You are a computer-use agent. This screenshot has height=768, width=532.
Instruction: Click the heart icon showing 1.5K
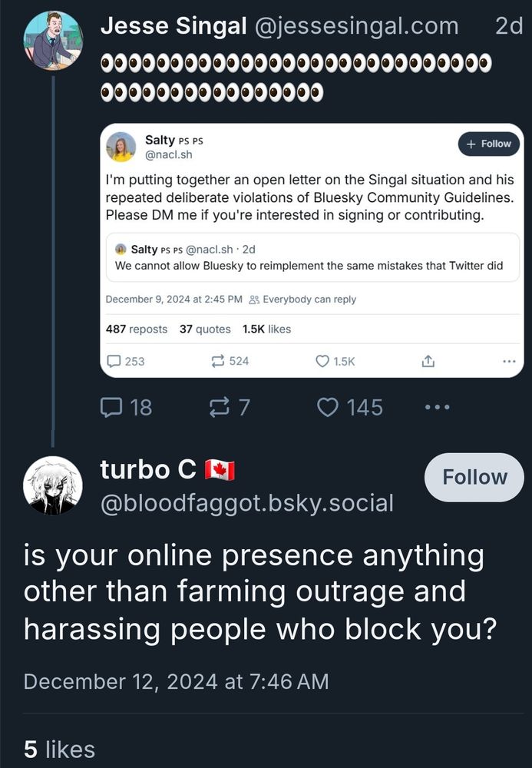pyautogui.click(x=323, y=360)
